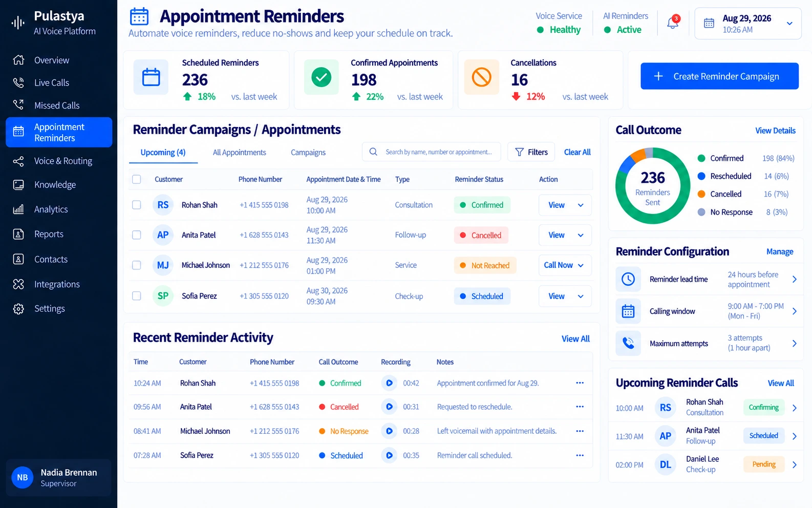Open the Filters button

531,152
